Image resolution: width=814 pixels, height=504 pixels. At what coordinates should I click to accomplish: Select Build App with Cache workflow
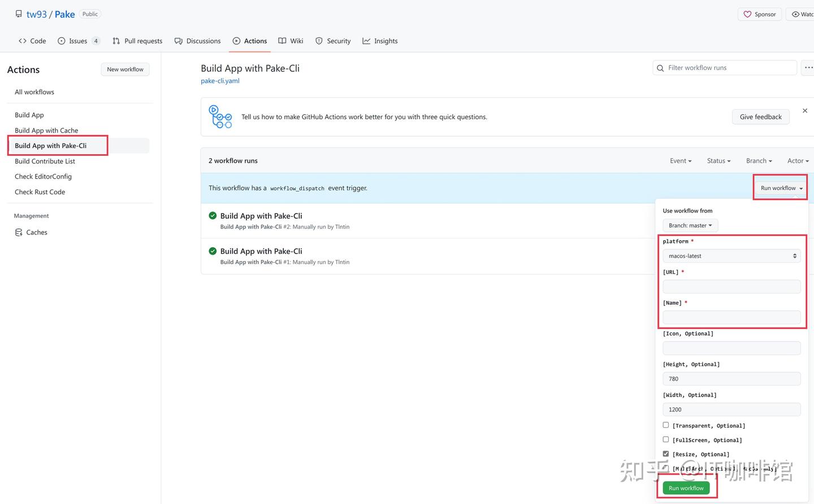pos(46,131)
